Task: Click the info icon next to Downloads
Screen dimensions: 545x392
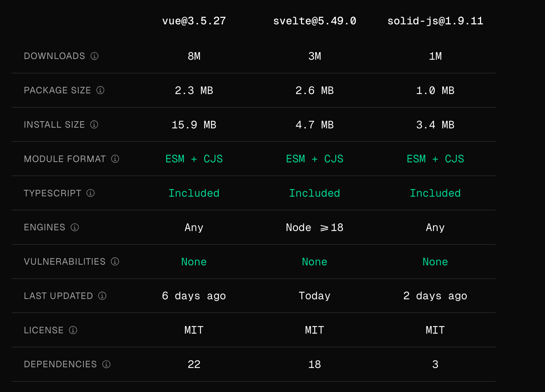Action: click(x=94, y=56)
